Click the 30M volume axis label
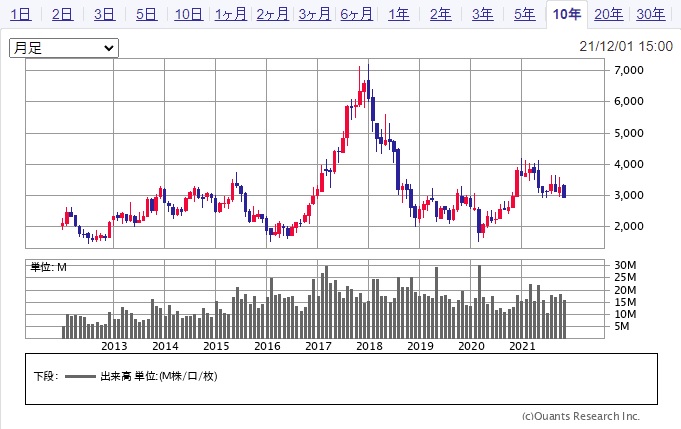 point(625,265)
